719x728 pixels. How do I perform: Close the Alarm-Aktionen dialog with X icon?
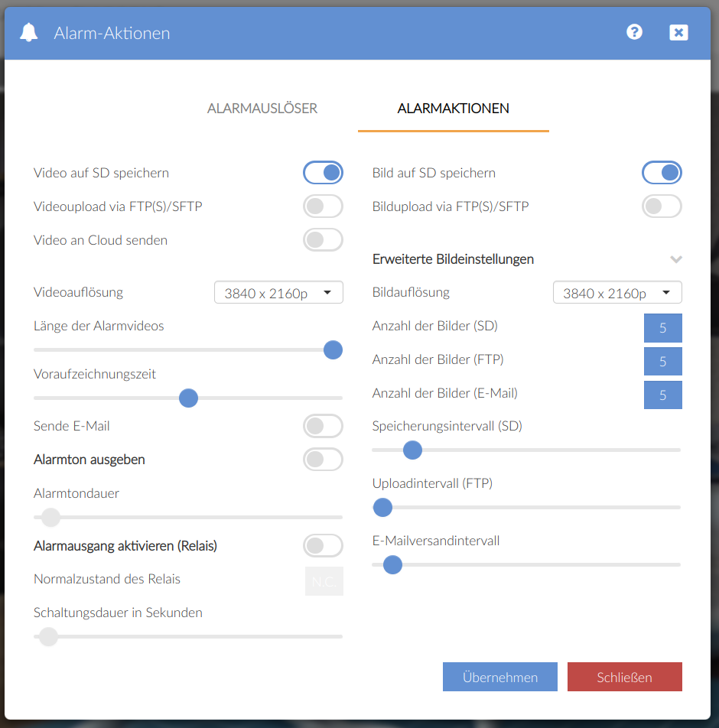tap(678, 32)
